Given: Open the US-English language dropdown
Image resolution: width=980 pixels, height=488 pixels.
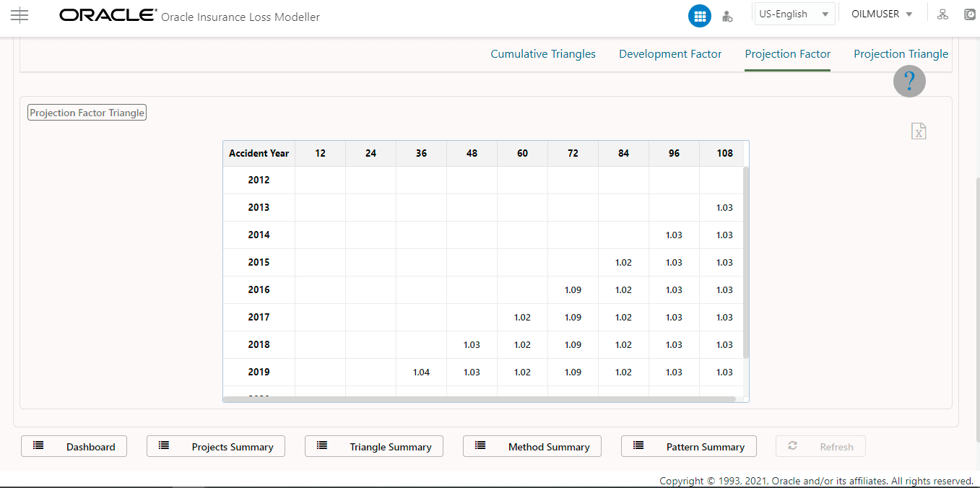Looking at the screenshot, I should (794, 13).
